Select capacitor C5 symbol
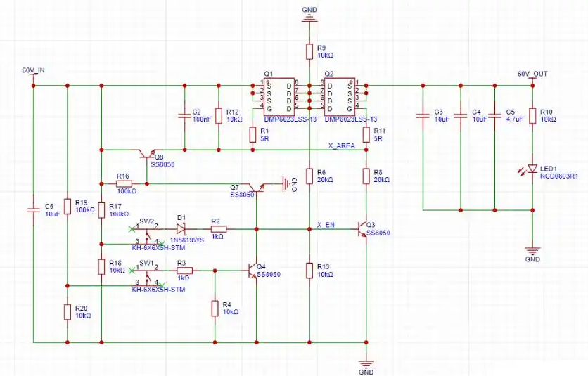Screen dimensions: 588x376 (494, 116)
